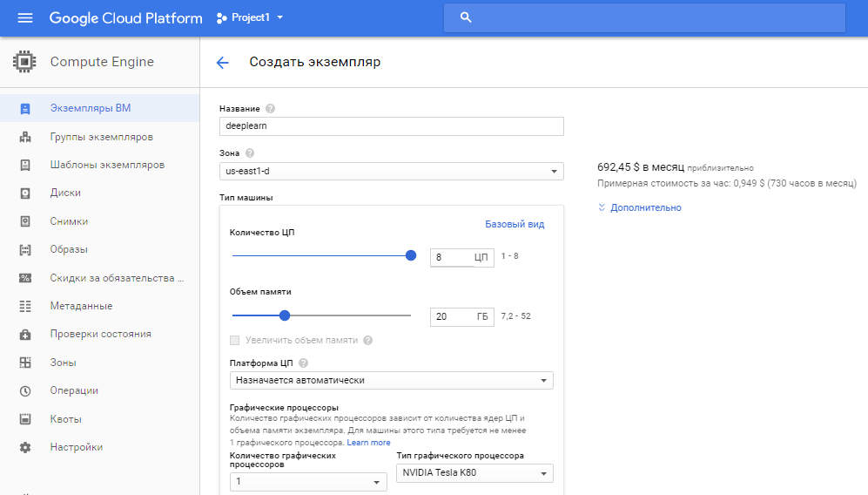Screen dimensions: 868x495
Task: Click the Снимки sidebar icon
Action: click(x=25, y=221)
